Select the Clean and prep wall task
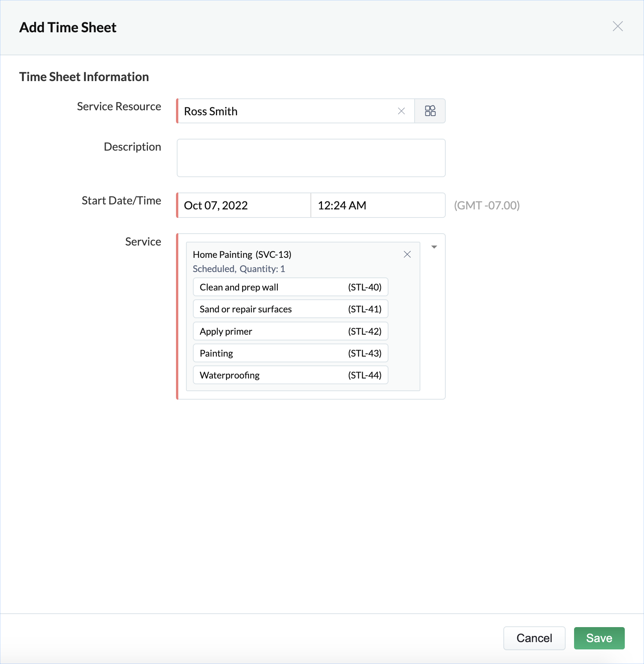 click(x=290, y=287)
